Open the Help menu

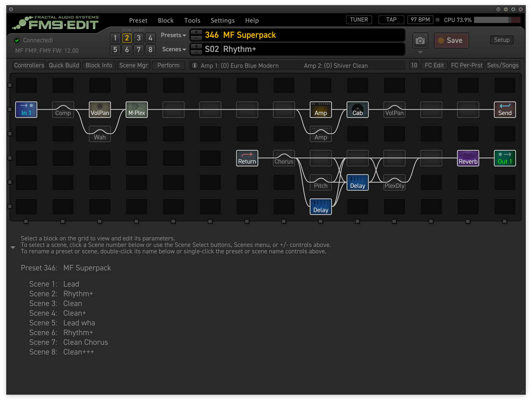252,21
